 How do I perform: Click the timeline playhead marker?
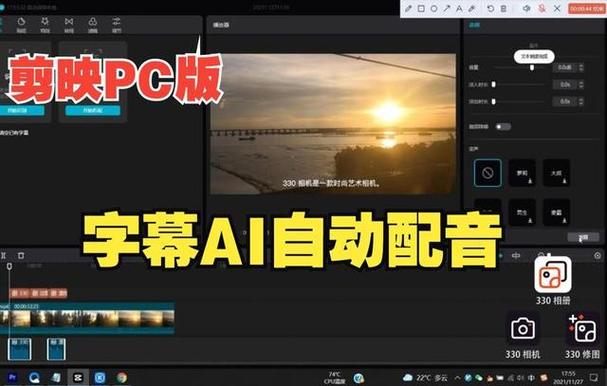coord(9,266)
